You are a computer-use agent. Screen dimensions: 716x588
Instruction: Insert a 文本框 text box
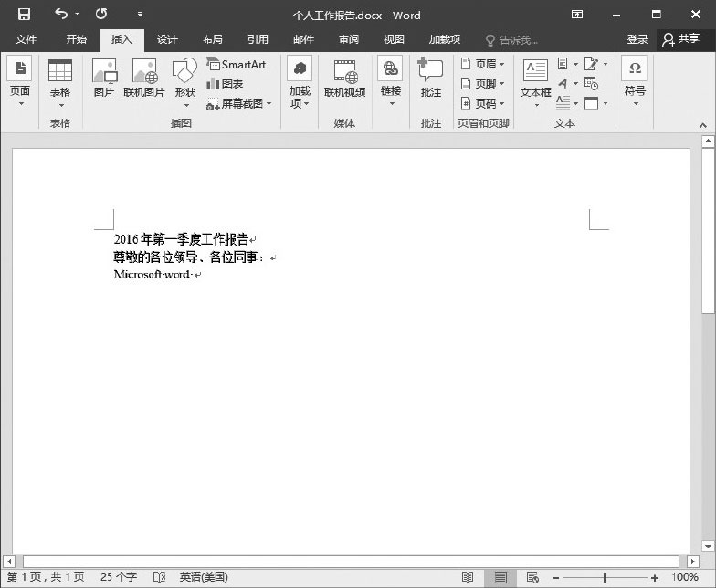point(535,78)
